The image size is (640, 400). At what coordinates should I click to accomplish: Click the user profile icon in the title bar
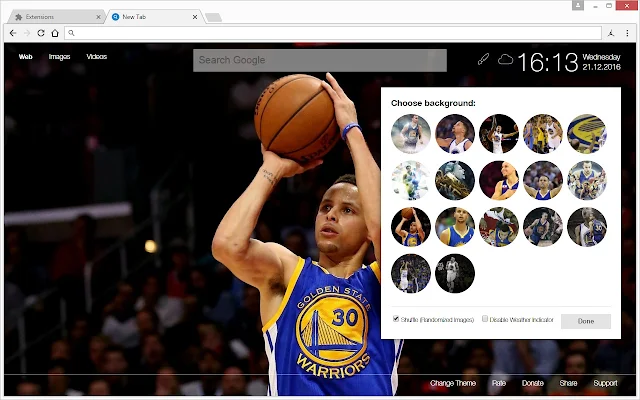tap(578, 5)
